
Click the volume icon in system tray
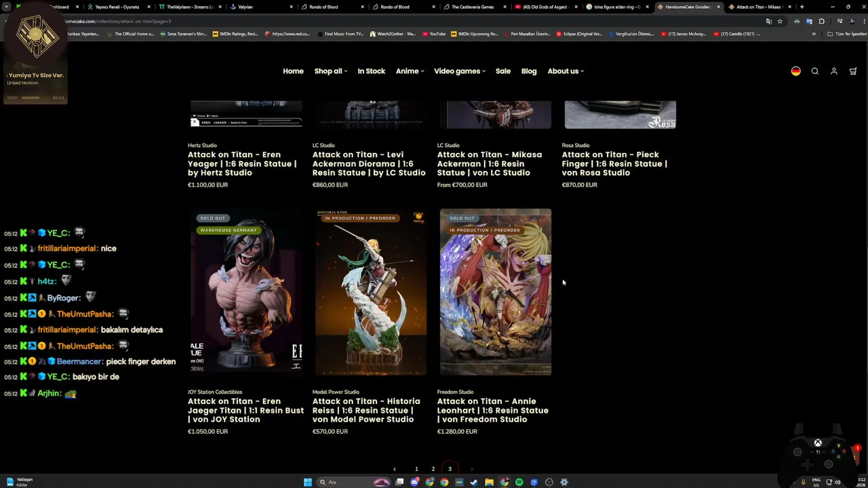click(x=837, y=482)
